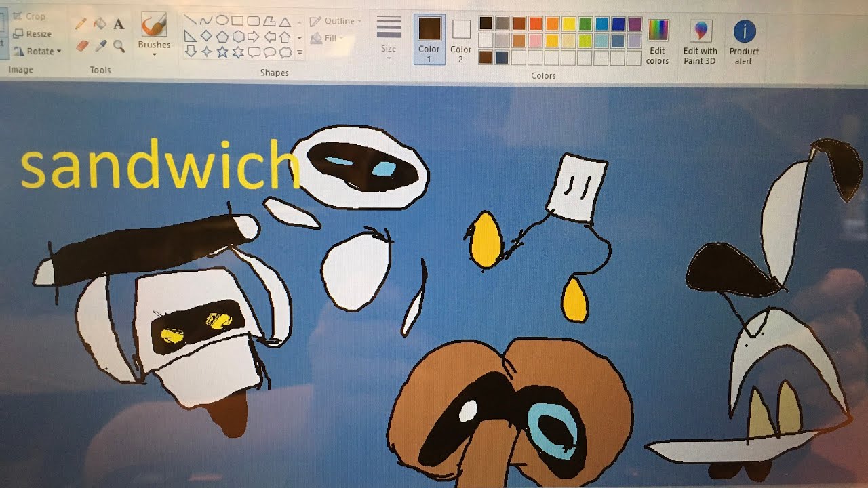
Task: Expand the full Shapes gallery
Action: [x=300, y=52]
